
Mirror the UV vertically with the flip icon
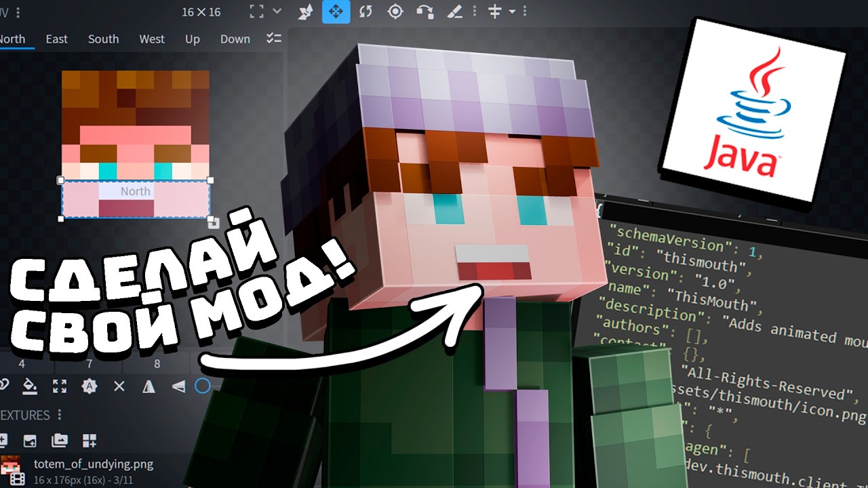pos(178,386)
